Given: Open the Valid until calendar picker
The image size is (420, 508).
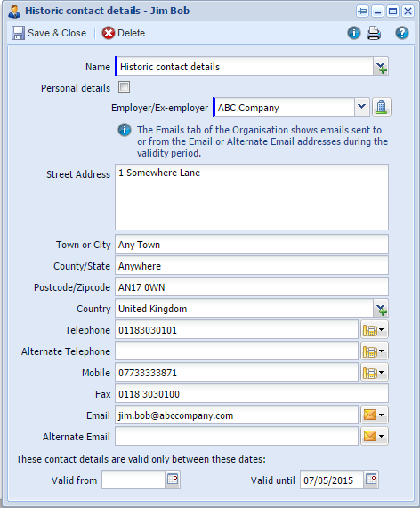Looking at the screenshot, I should (371, 480).
